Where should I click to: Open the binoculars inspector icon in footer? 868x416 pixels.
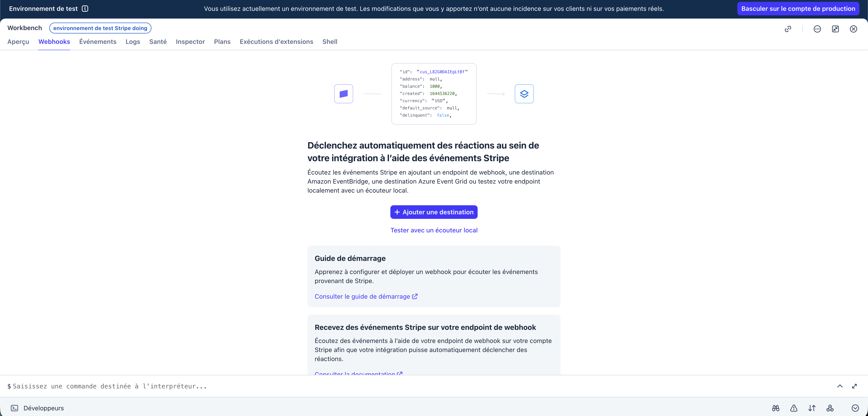(776, 408)
